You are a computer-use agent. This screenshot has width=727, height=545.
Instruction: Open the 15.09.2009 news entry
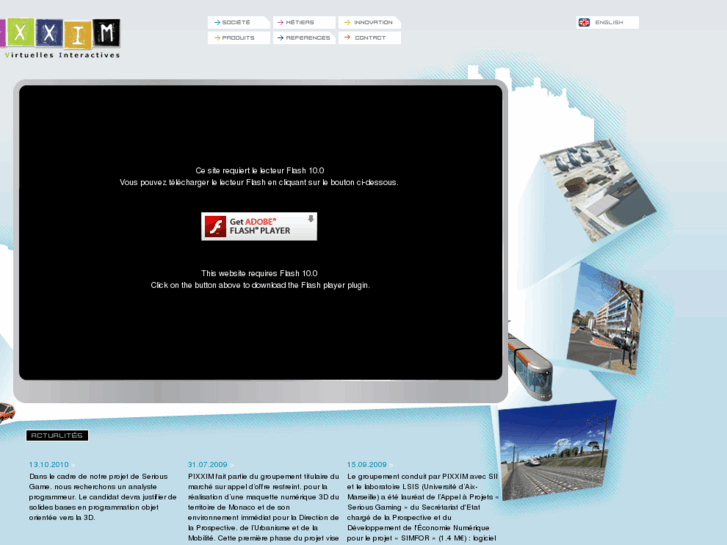coord(366,464)
